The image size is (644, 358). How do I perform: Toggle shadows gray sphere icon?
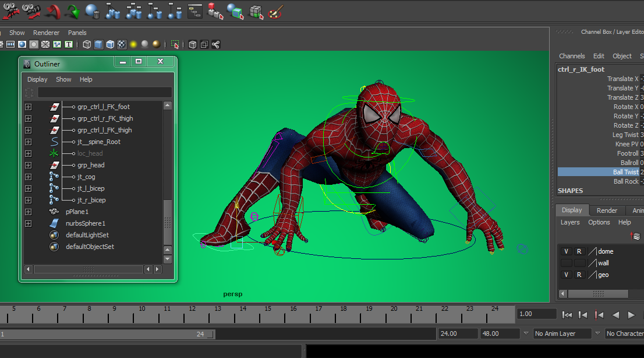(144, 44)
